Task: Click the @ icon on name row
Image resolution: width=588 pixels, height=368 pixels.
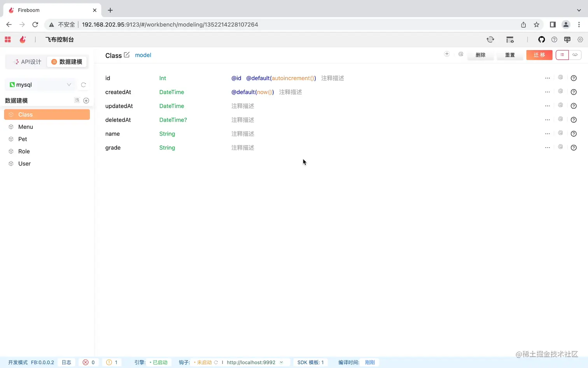Action: click(x=560, y=133)
